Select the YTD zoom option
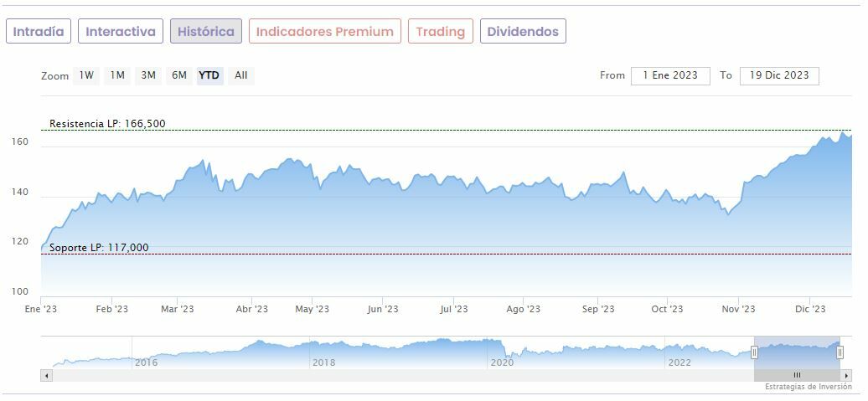Viewport: 868px width, 401px height. pyautogui.click(x=209, y=75)
